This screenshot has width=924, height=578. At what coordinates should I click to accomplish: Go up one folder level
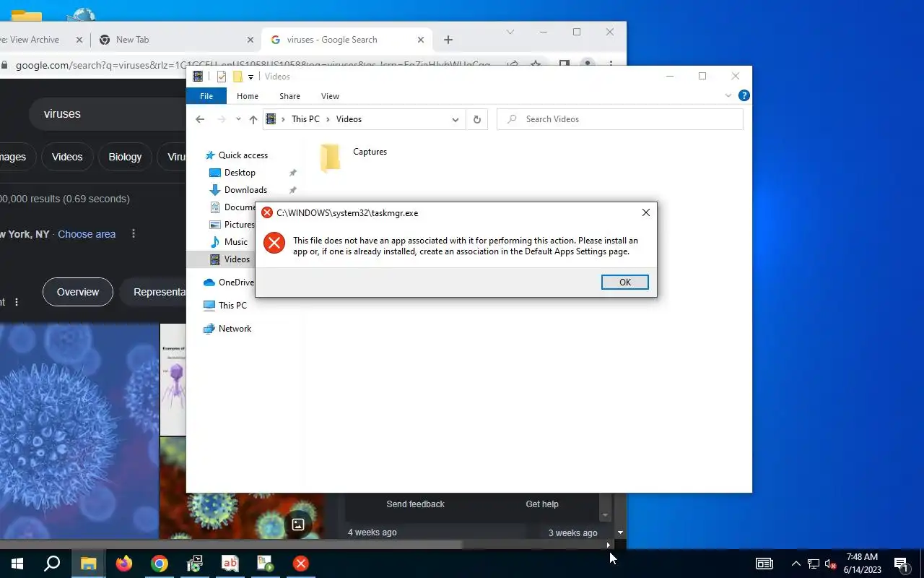[253, 119]
